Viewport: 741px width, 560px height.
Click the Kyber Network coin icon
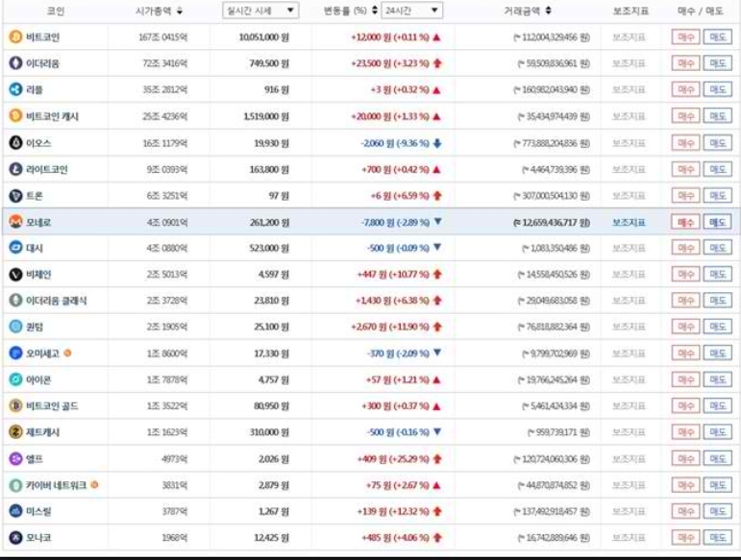pos(15,485)
